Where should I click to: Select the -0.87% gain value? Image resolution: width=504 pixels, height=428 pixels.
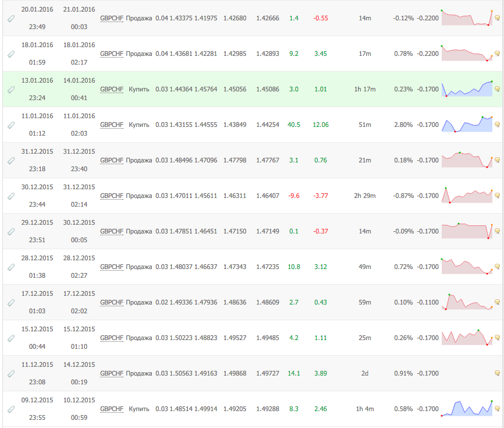403,196
